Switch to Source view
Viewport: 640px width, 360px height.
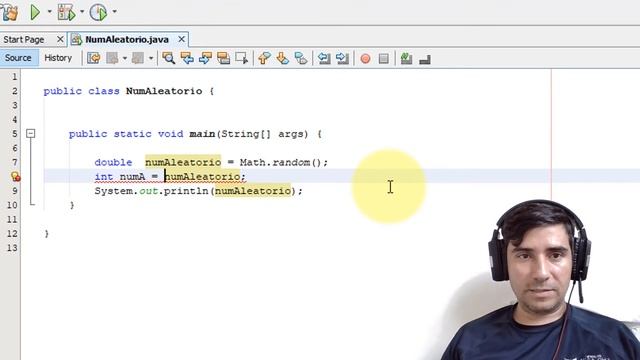tap(18, 58)
